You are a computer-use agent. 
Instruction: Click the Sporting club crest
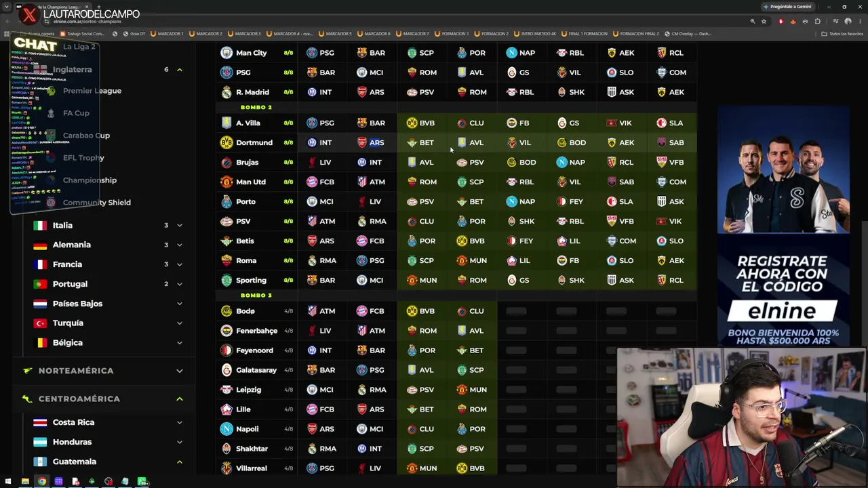[x=226, y=280]
